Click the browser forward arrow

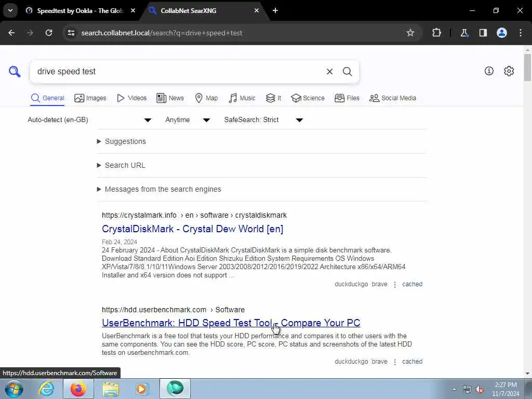point(30,33)
